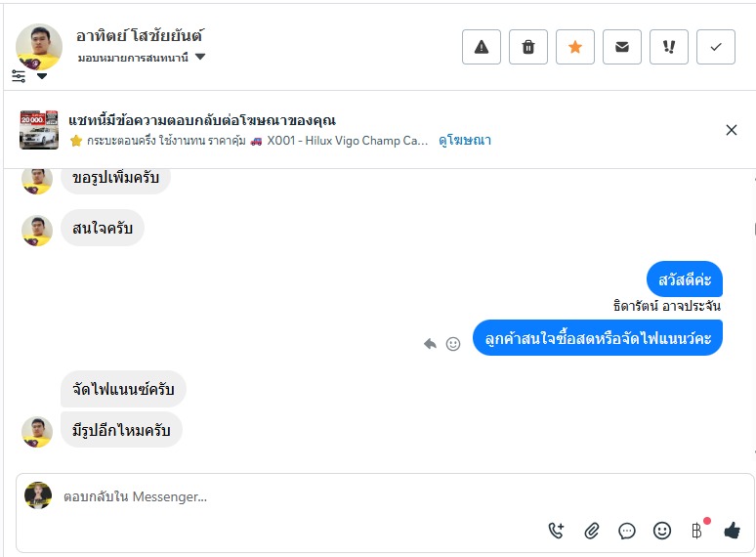Type in the "ตอบกลับใน Messenger" field
Image resolution: width=756 pixels, height=557 pixels.
[293, 496]
